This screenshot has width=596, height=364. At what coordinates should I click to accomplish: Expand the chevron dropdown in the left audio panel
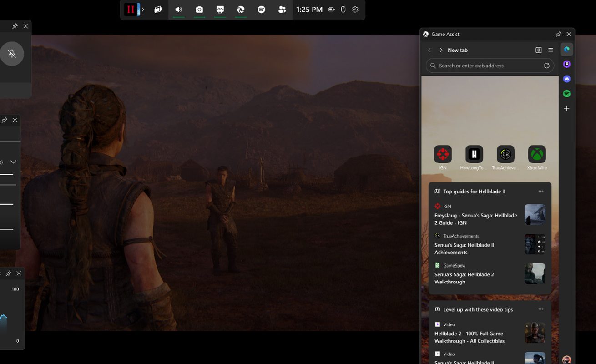(x=13, y=162)
